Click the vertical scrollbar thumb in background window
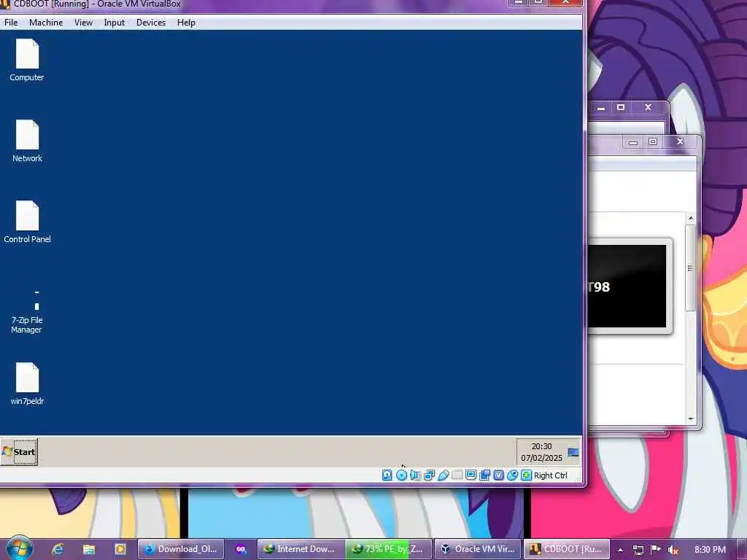Image resolution: width=747 pixels, height=560 pixels. tap(690, 268)
